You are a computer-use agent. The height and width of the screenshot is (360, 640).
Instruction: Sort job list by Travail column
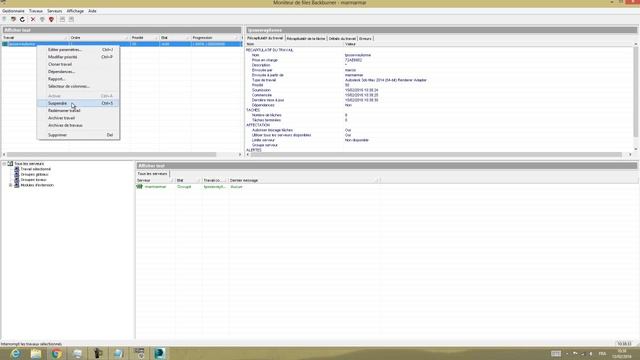[x=35, y=38]
